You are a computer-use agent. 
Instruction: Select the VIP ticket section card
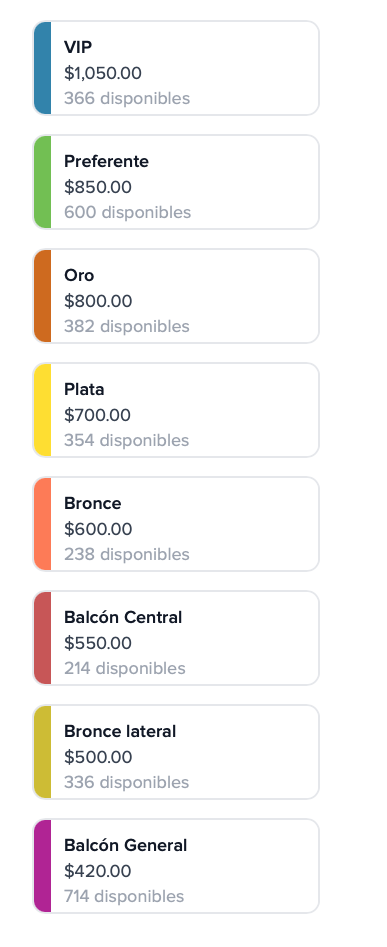pyautogui.click(x=176, y=68)
